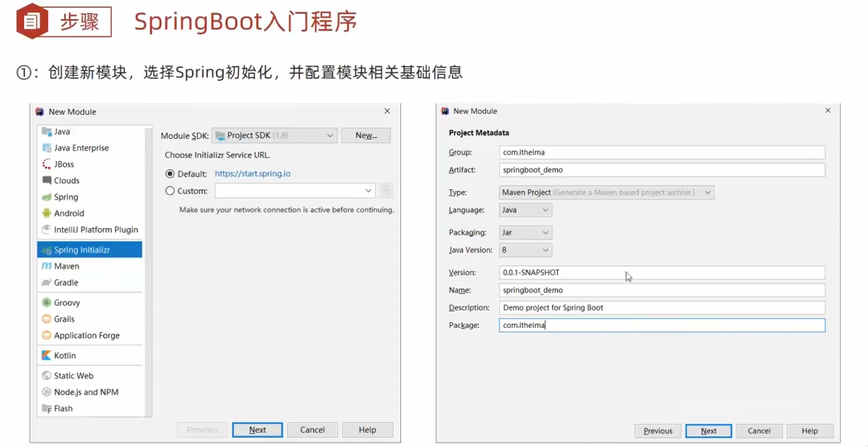This screenshot has height=447, width=868.
Task: Click the Maven icon
Action: (46, 266)
